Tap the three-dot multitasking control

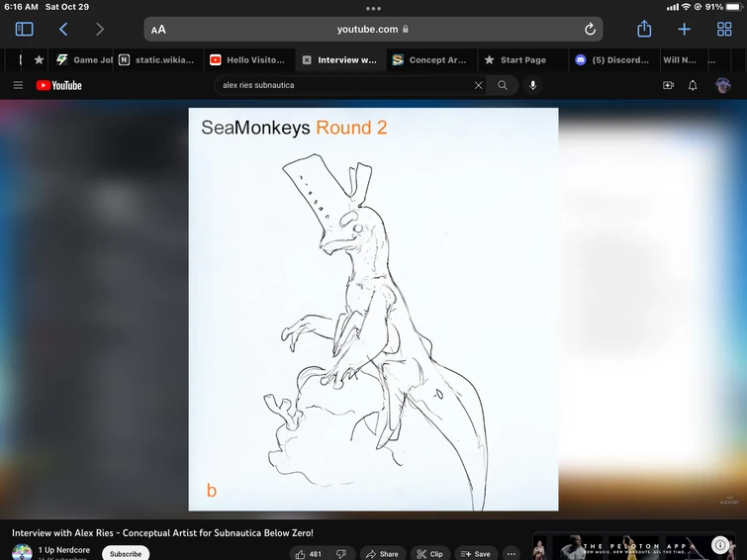point(374,8)
